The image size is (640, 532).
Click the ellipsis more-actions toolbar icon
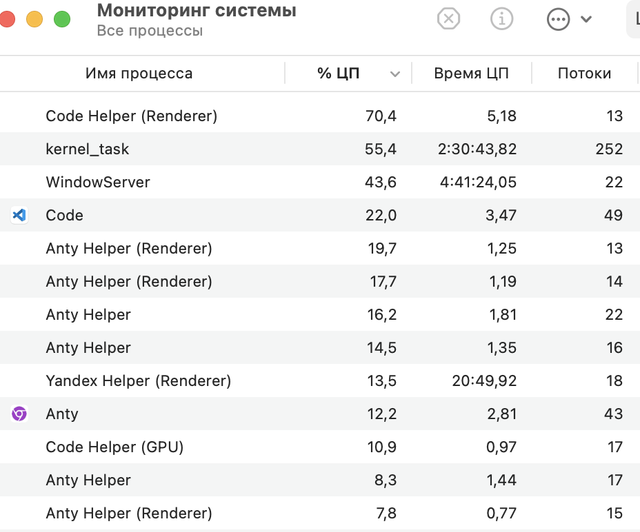coord(558,19)
